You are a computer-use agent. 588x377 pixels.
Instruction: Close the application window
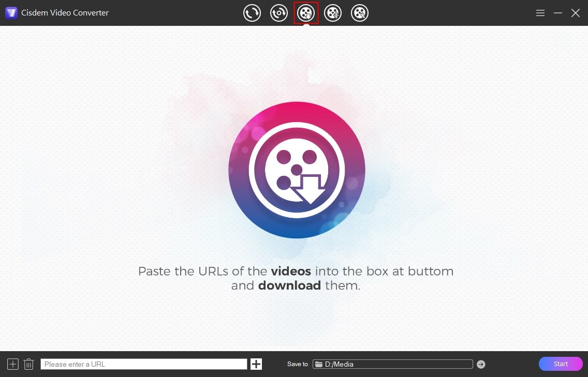point(575,12)
